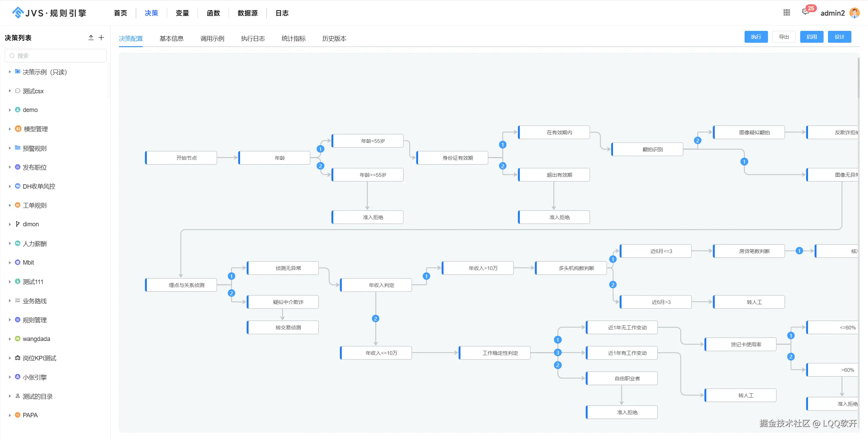The width and height of the screenshot is (868, 439).
Task: Switch to the 执行日志 tab
Action: (253, 39)
